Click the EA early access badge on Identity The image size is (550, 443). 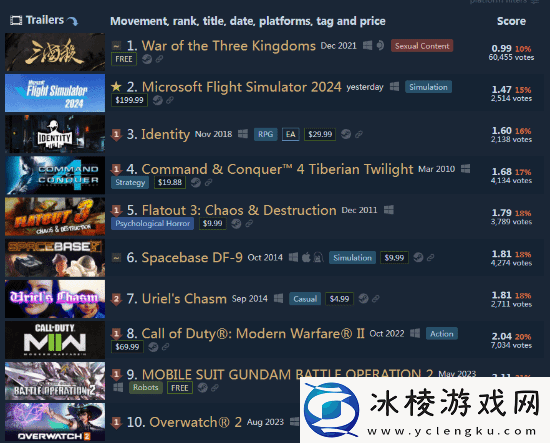290,134
